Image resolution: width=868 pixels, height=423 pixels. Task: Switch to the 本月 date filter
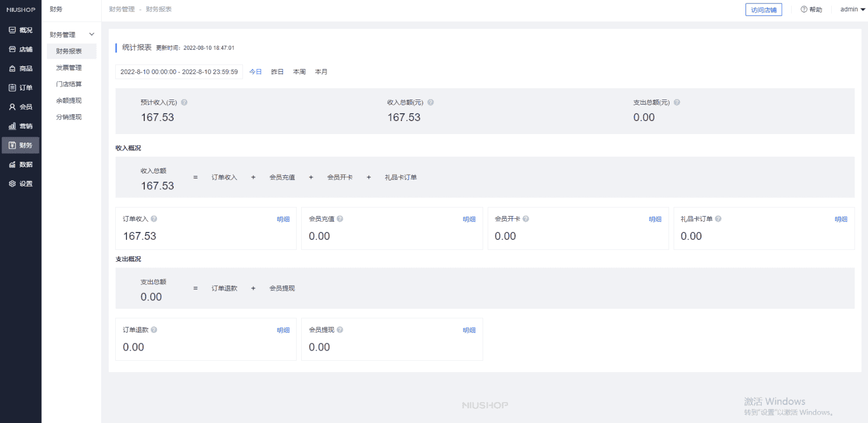(321, 72)
